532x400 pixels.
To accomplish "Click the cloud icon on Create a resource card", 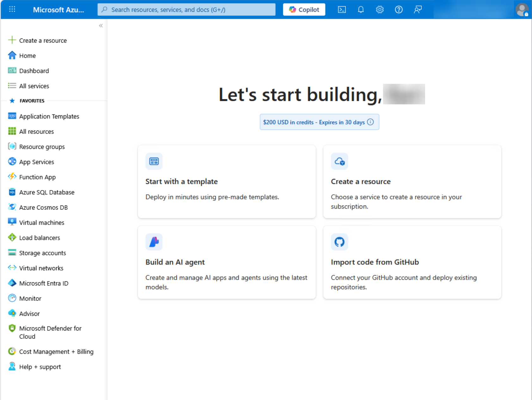I will pos(339,161).
